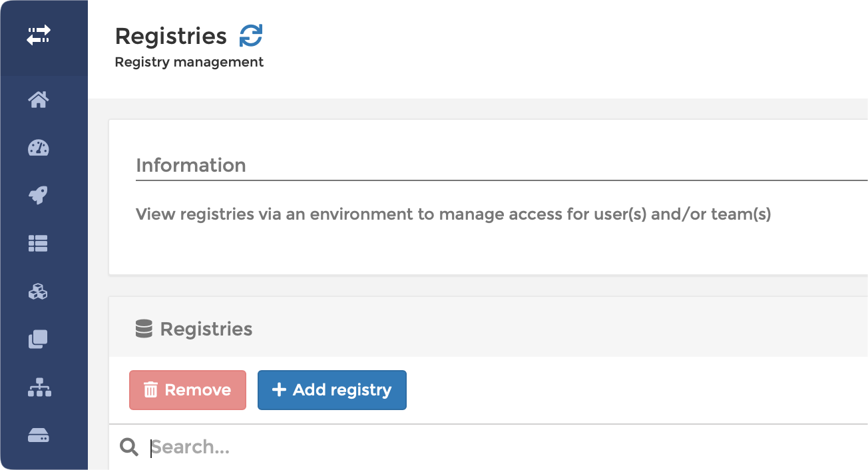Open Containers cubes icon in the sidebar
This screenshot has width=868, height=470.
point(39,292)
